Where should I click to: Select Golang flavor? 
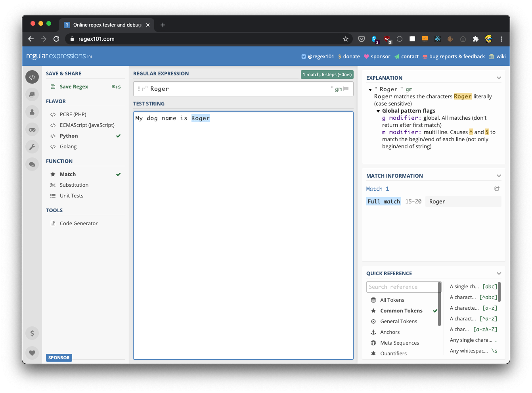[x=68, y=146]
